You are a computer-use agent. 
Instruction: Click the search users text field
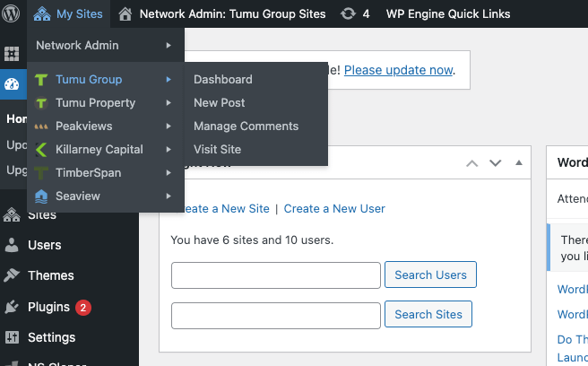tap(276, 275)
